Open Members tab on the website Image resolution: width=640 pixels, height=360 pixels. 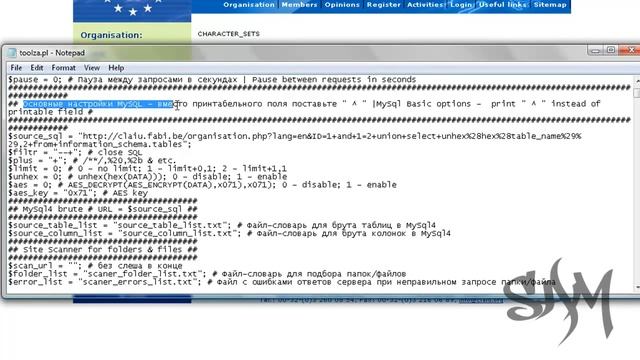(299, 5)
